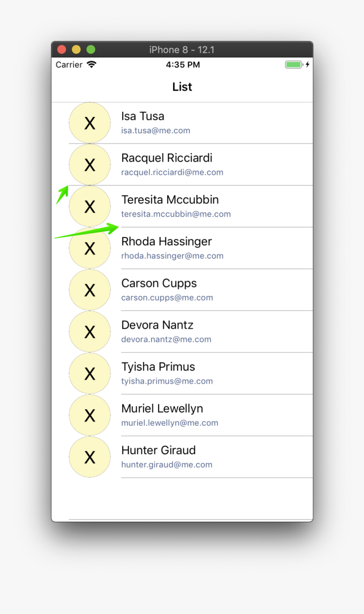This screenshot has width=364, height=614.
Task: Tap the X avatar beside Carson Cupps
Action: (x=90, y=290)
